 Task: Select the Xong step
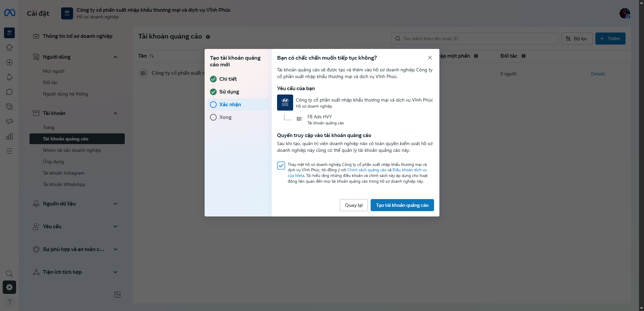click(225, 117)
